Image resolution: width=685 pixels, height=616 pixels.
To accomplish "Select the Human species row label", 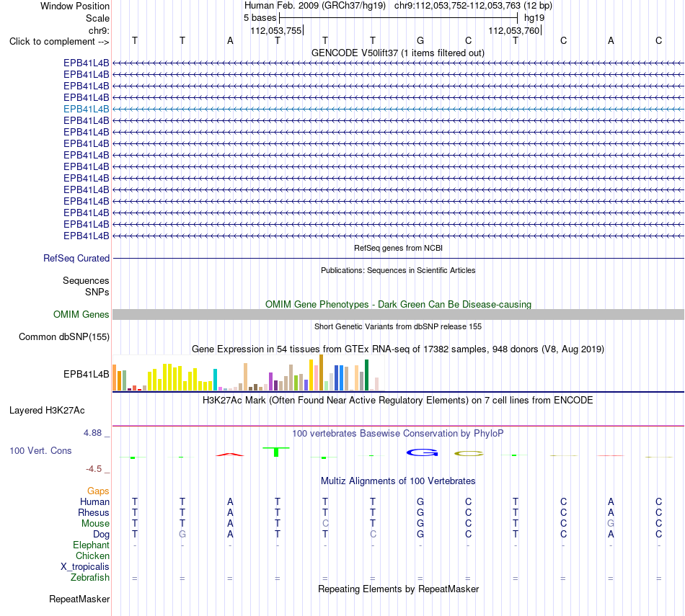I will [94, 502].
